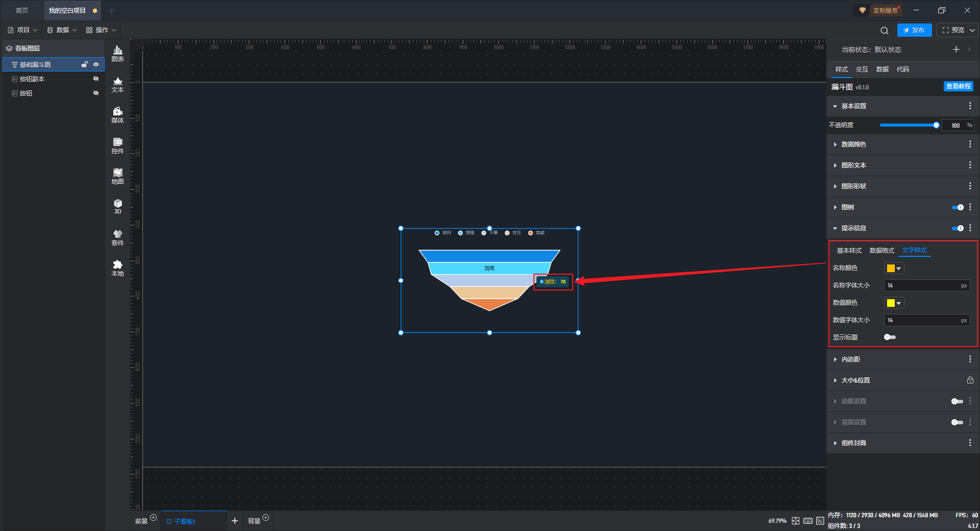This screenshot has height=531, width=980.
Task: Click the lock icon in 大小&位置
Action: (970, 380)
